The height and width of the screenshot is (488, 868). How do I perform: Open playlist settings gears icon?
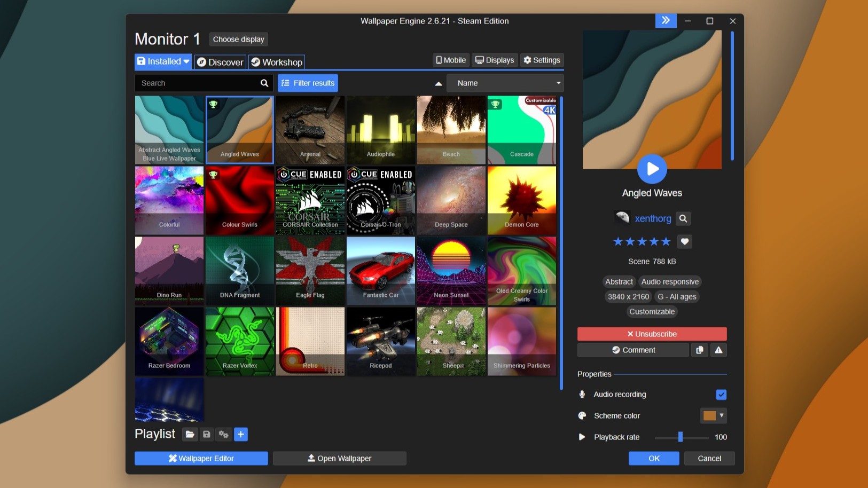pyautogui.click(x=224, y=435)
